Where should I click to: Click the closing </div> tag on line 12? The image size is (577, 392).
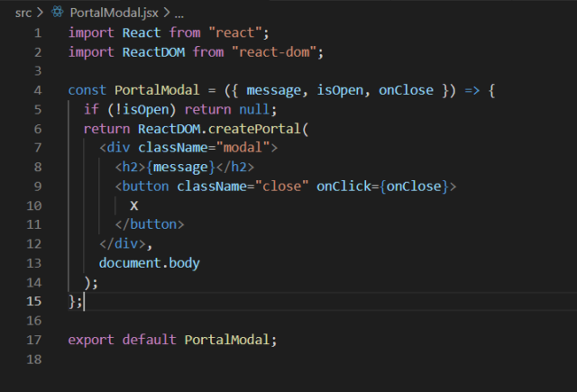pyautogui.click(x=123, y=244)
